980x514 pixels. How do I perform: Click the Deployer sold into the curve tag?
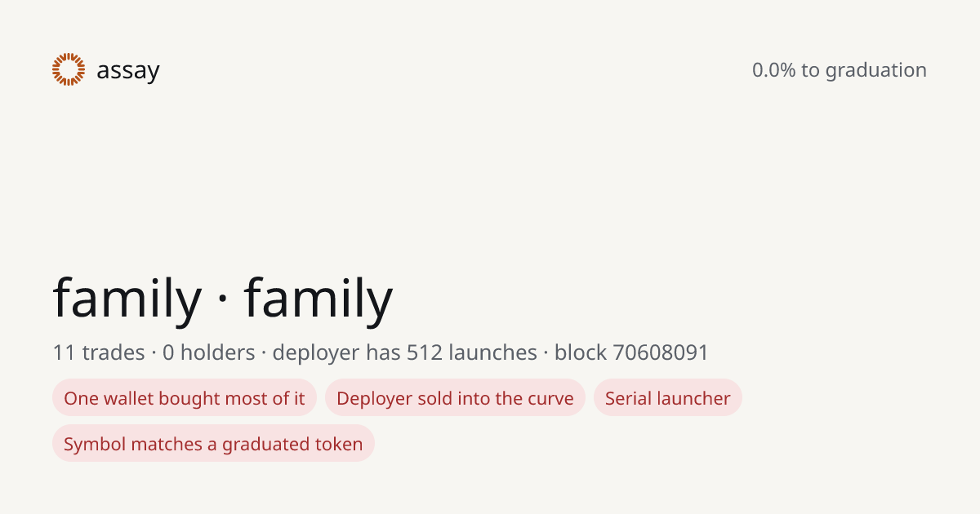point(455,398)
